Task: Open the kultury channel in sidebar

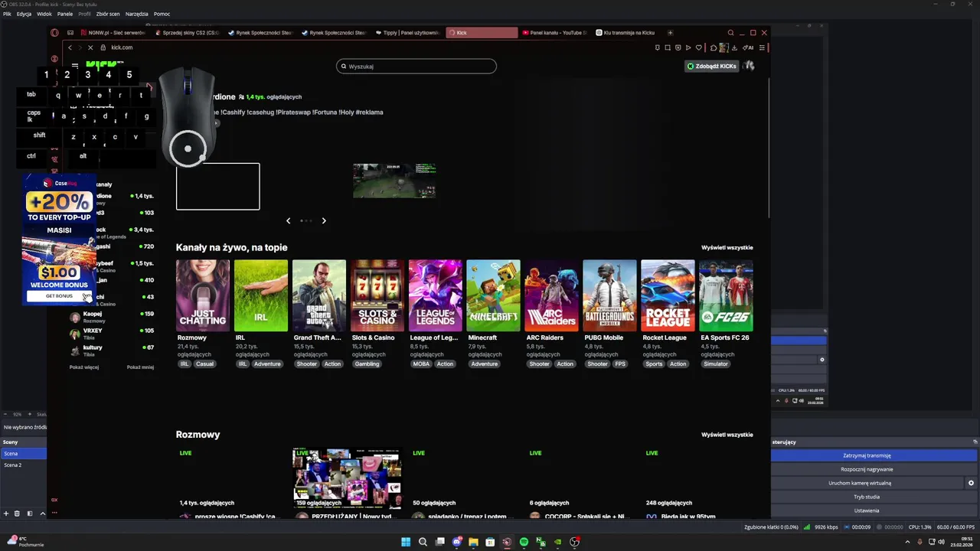Action: tap(112, 350)
